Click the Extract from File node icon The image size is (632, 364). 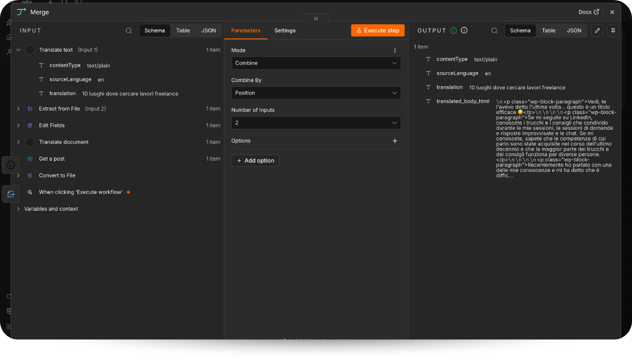(30, 109)
